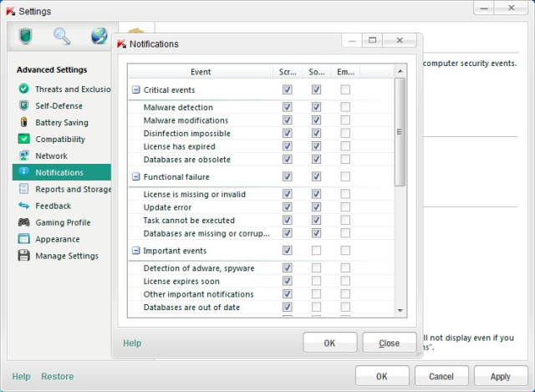Click the Gaming Profile gamepad icon
The height and width of the screenshot is (392, 535).
[23, 223]
